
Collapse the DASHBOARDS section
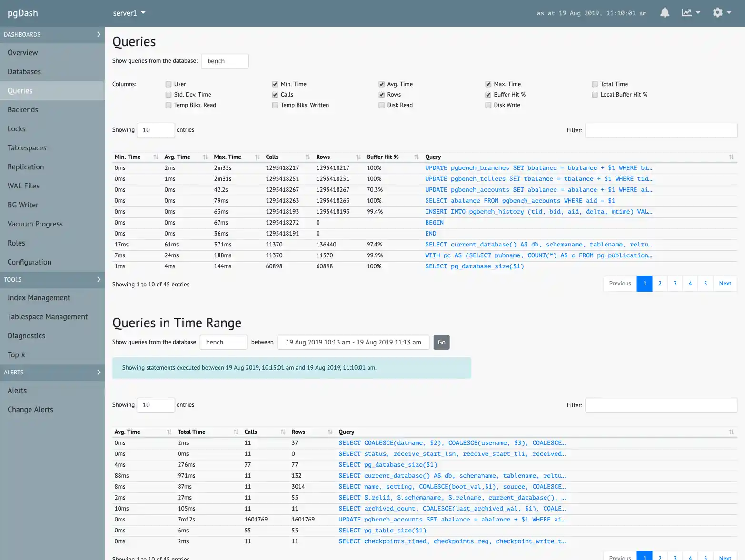coord(99,34)
